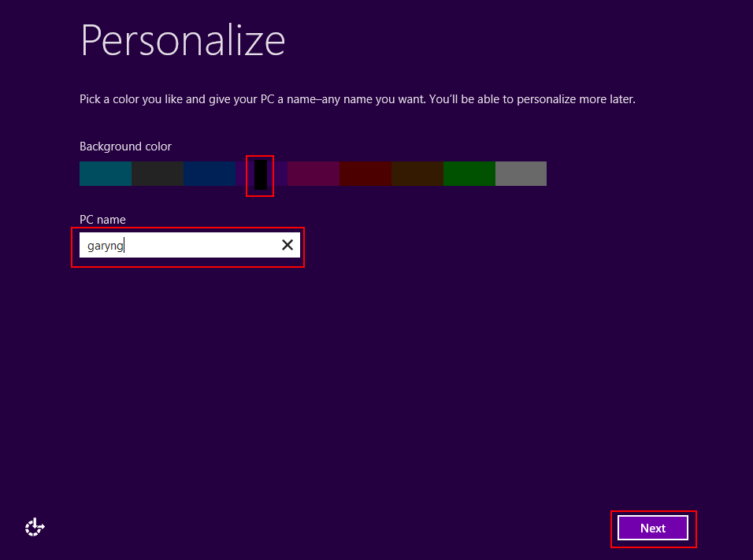The image size is (753, 560).
Task: Choose the brown background color swatch
Action: coord(417,173)
